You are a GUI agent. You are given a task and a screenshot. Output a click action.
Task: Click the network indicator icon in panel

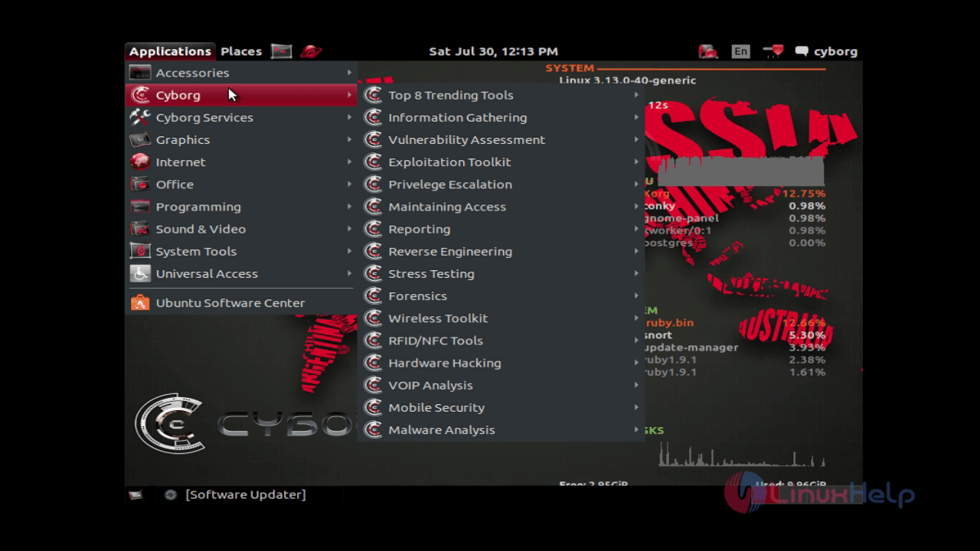[773, 51]
